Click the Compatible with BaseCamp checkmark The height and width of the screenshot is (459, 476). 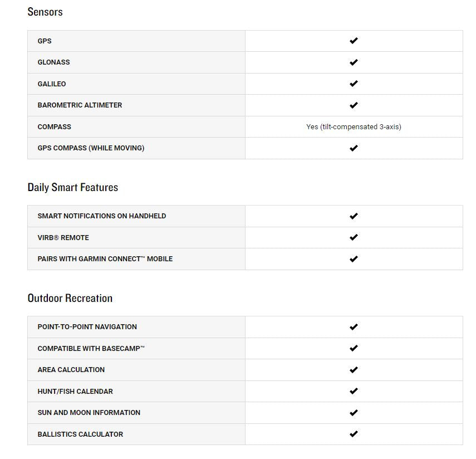click(x=354, y=348)
